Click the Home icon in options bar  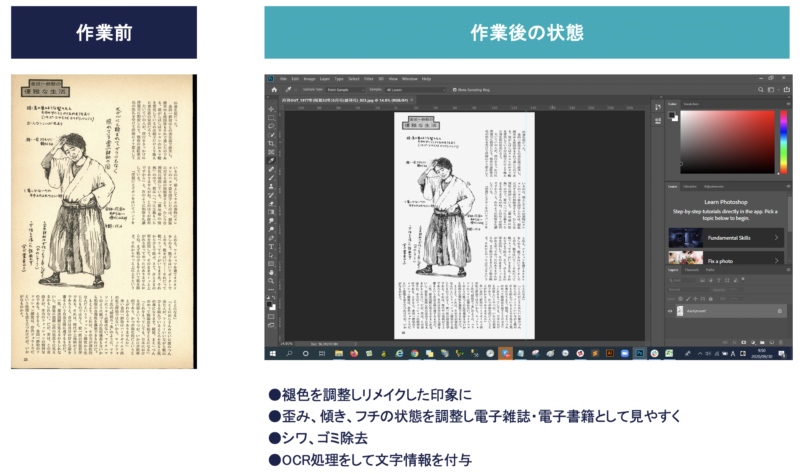point(274,90)
